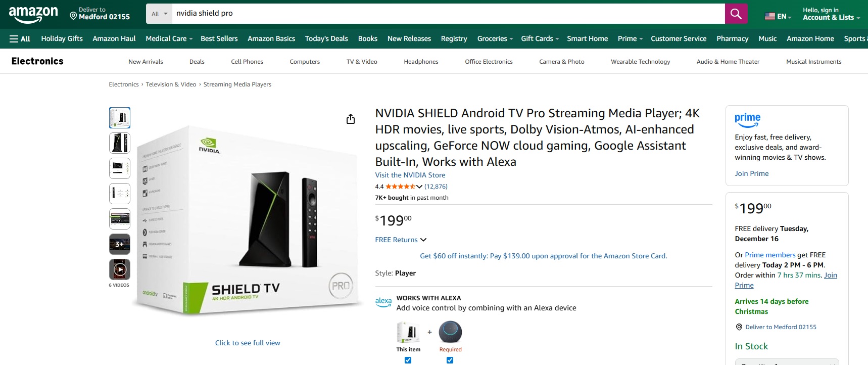Uncheck the Required Alexa device checkbox
The width and height of the screenshot is (868, 365).
450,360
